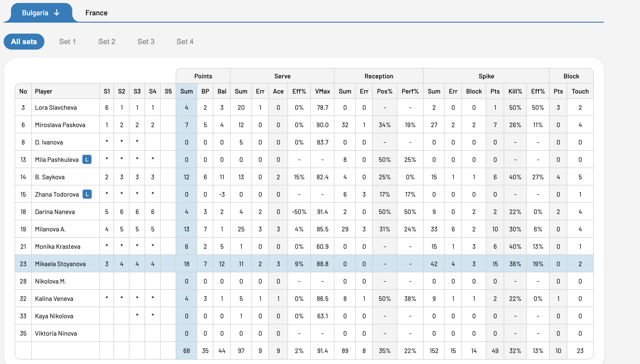Click the S5 column header
This screenshot has width=640, height=364.
(x=168, y=91)
